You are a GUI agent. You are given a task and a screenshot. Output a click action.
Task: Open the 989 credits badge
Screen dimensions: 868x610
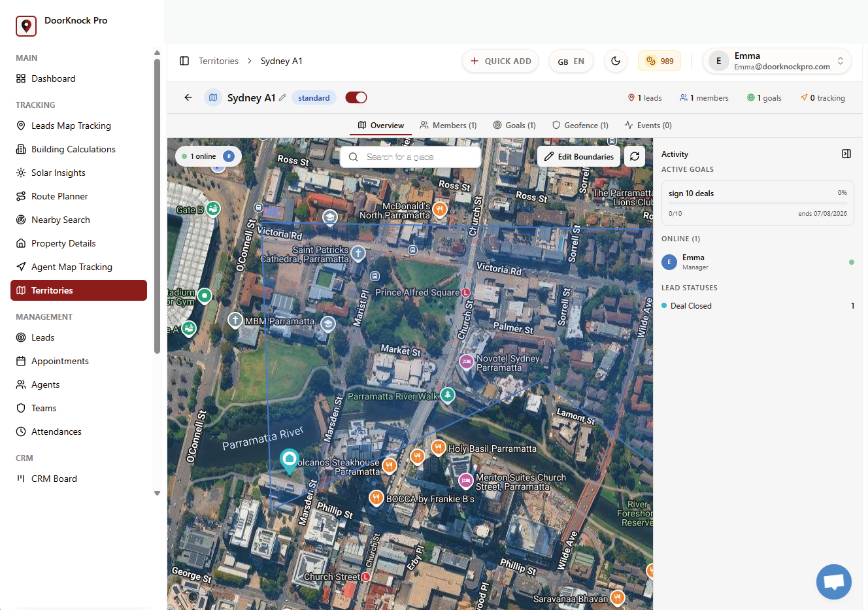tap(659, 61)
